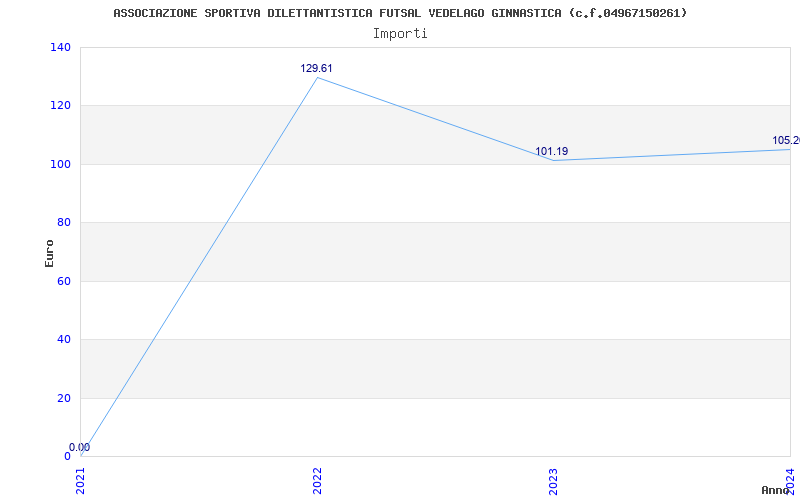Click the 105.2 data label for 2024
The image size is (800, 500).
point(786,140)
